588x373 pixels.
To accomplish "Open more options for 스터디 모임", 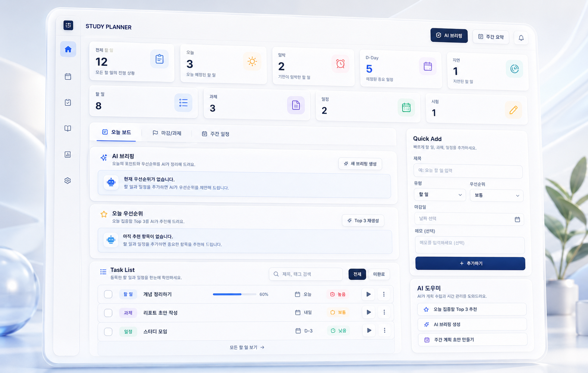I will (385, 330).
